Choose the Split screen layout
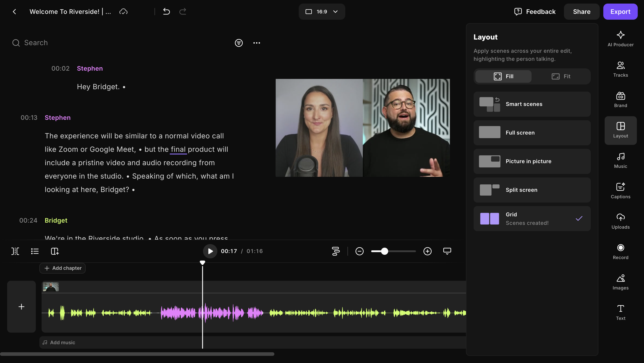This screenshot has width=644, height=363. (x=532, y=190)
